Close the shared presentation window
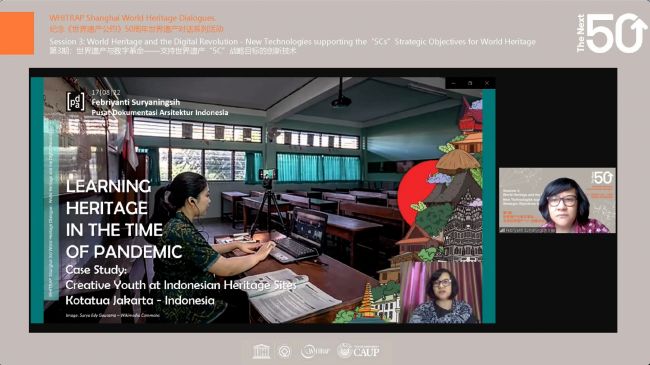 click(487, 83)
